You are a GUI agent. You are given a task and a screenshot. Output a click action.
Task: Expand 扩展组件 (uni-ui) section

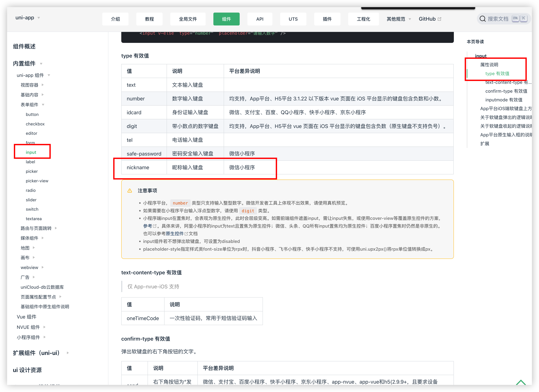point(68,353)
